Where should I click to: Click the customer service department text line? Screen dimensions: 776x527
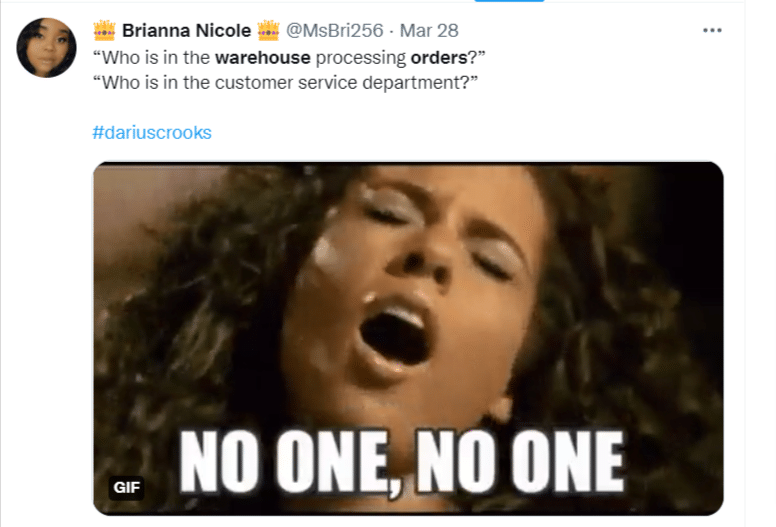[x=286, y=83]
